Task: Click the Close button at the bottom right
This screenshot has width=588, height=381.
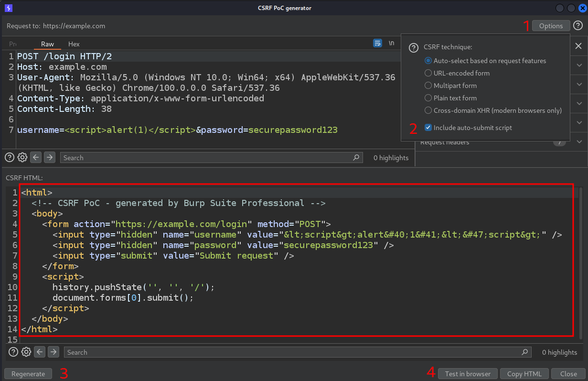Action: (568, 374)
